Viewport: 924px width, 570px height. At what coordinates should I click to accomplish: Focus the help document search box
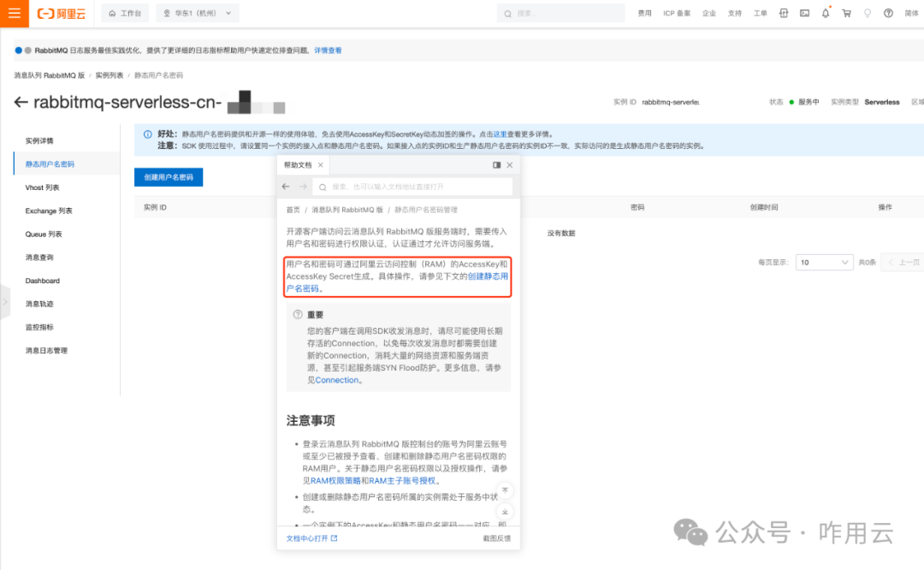[x=413, y=187]
